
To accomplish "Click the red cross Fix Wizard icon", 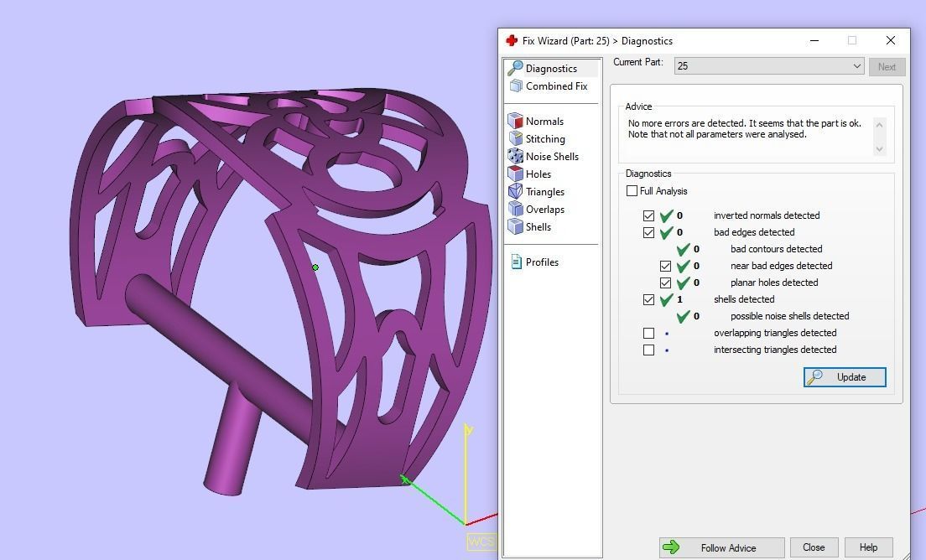I will [512, 41].
